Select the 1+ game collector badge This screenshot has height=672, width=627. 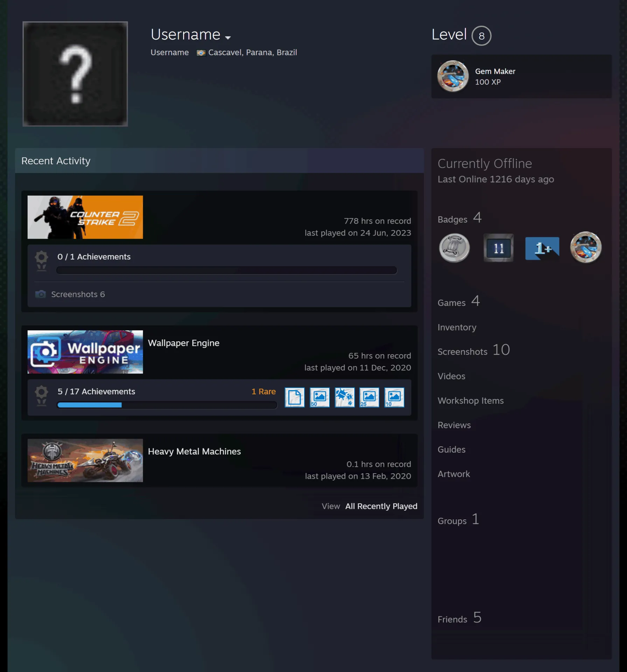point(542,248)
